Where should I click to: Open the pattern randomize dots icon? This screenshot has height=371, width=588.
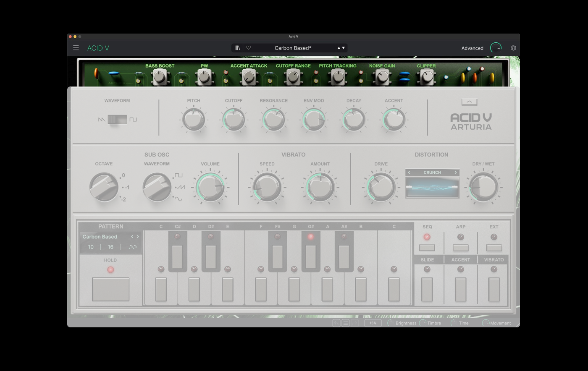[x=133, y=247]
